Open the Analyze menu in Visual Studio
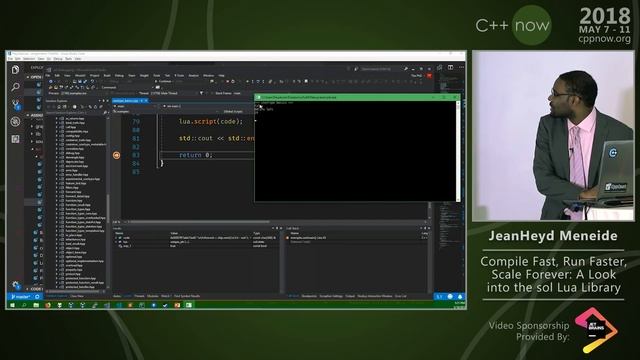640x360 pixels. click(193, 76)
